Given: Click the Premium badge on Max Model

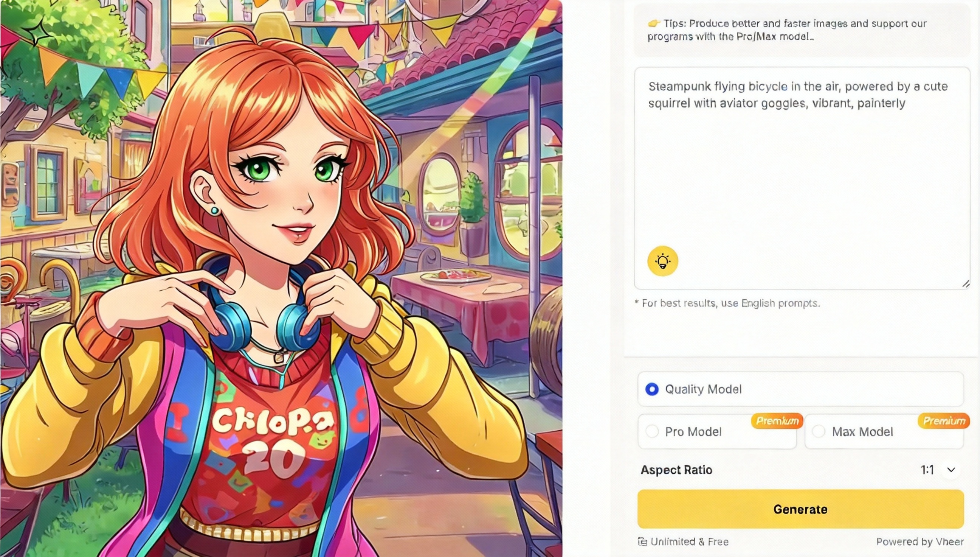Looking at the screenshot, I should pos(944,421).
